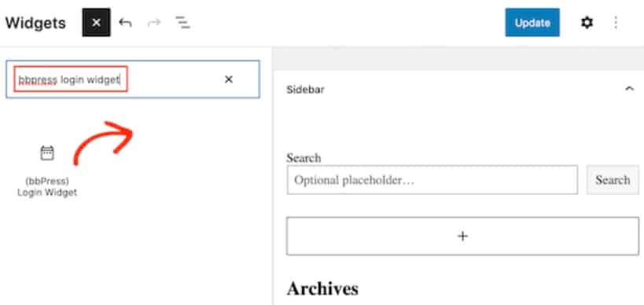Insert the (bbPress) Login Widget block

47,171
